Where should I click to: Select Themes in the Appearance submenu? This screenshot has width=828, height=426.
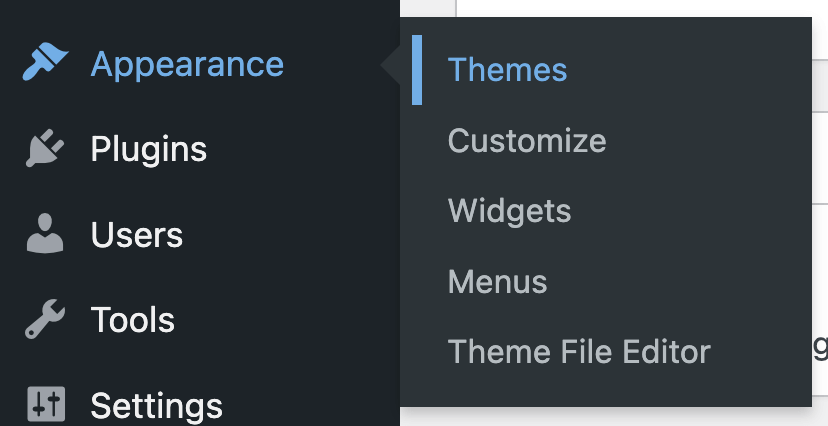click(x=507, y=70)
